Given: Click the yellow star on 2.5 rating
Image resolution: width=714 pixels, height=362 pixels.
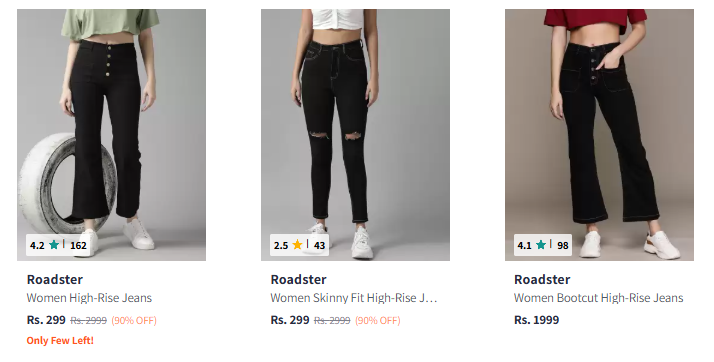Looking at the screenshot, I should tap(297, 245).
